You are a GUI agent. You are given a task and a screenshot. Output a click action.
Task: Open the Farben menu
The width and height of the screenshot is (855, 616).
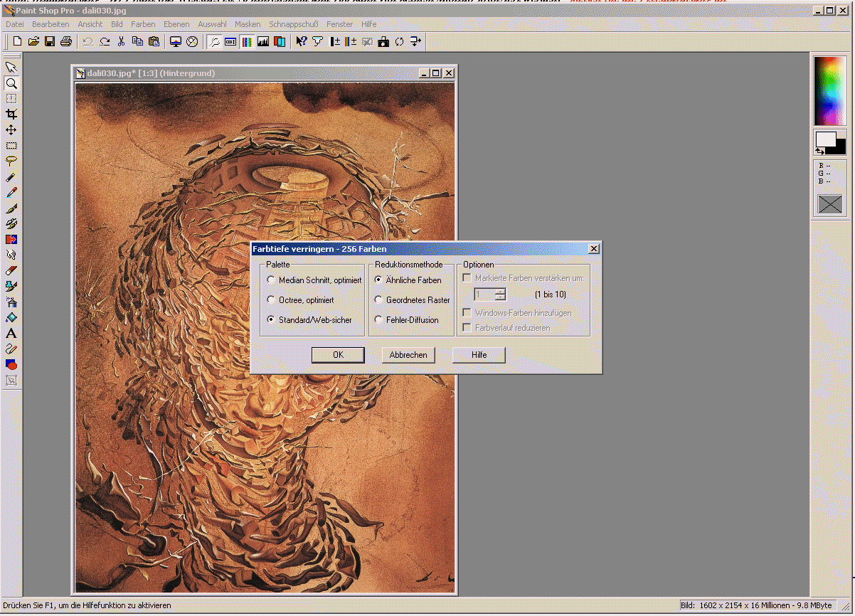click(143, 24)
